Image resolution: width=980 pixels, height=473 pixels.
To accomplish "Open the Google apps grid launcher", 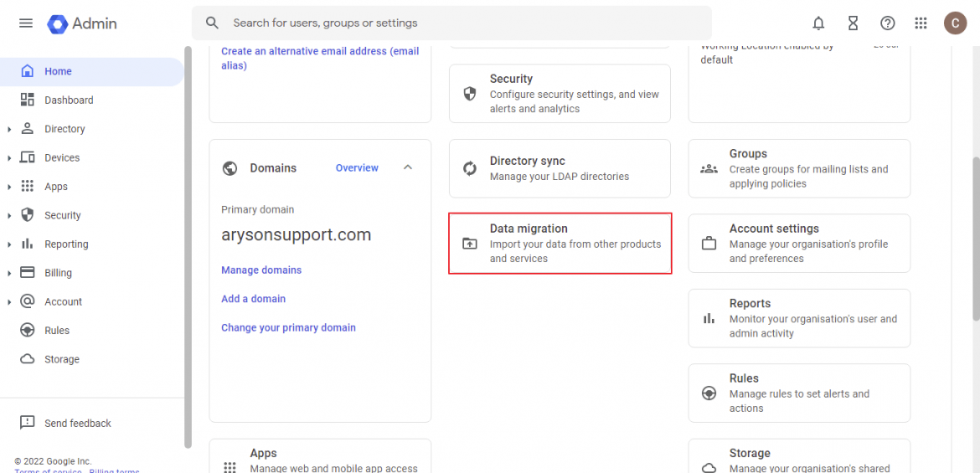I will [921, 23].
